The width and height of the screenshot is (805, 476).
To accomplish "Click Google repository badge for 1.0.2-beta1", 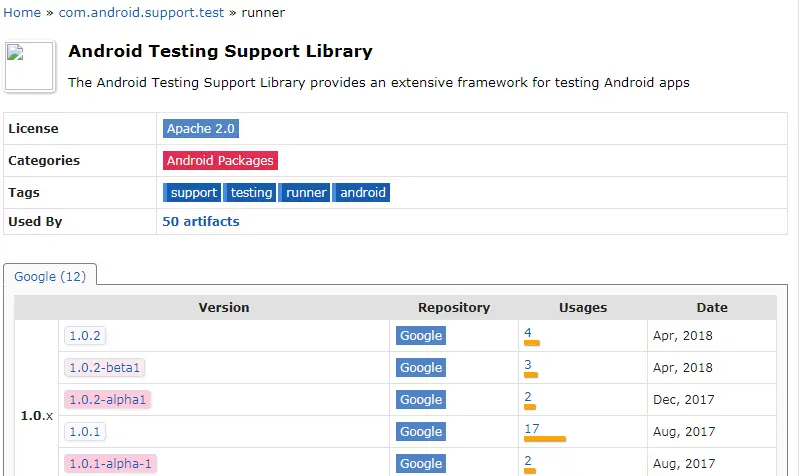I will (x=421, y=368).
